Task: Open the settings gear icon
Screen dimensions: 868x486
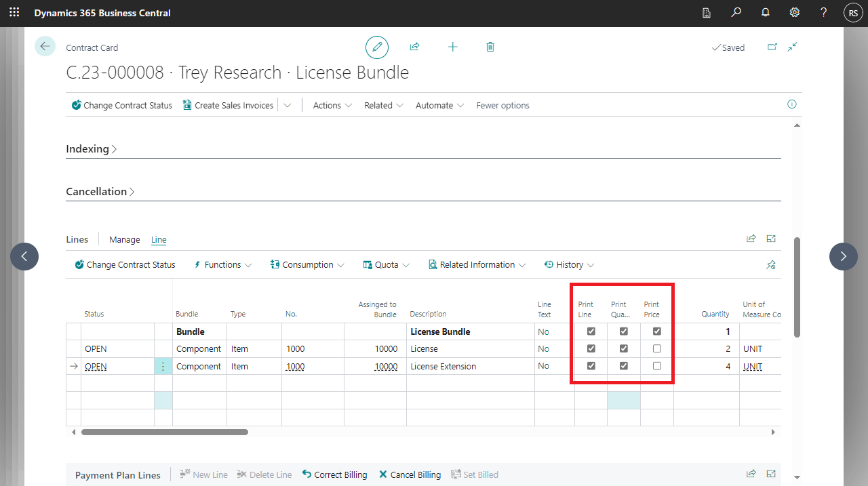Action: [x=794, y=13]
